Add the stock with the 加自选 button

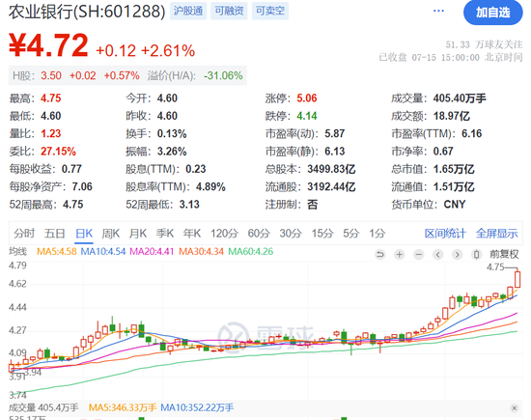[493, 13]
